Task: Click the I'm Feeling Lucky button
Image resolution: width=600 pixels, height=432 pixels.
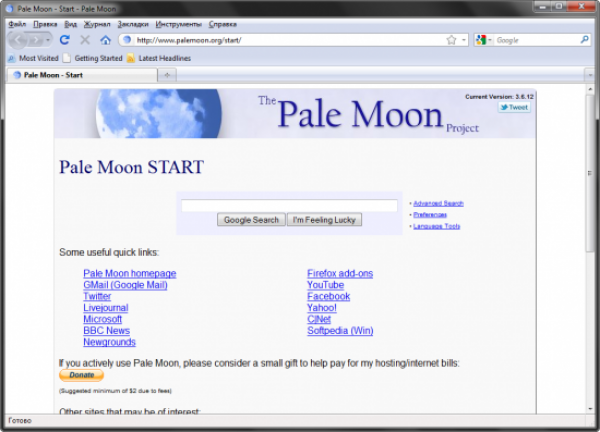Action: pos(324,220)
